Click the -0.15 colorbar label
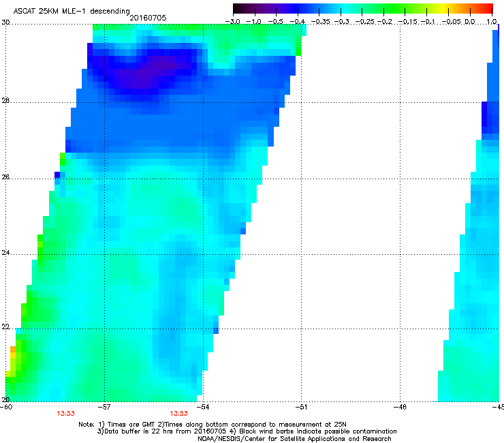 407,22
